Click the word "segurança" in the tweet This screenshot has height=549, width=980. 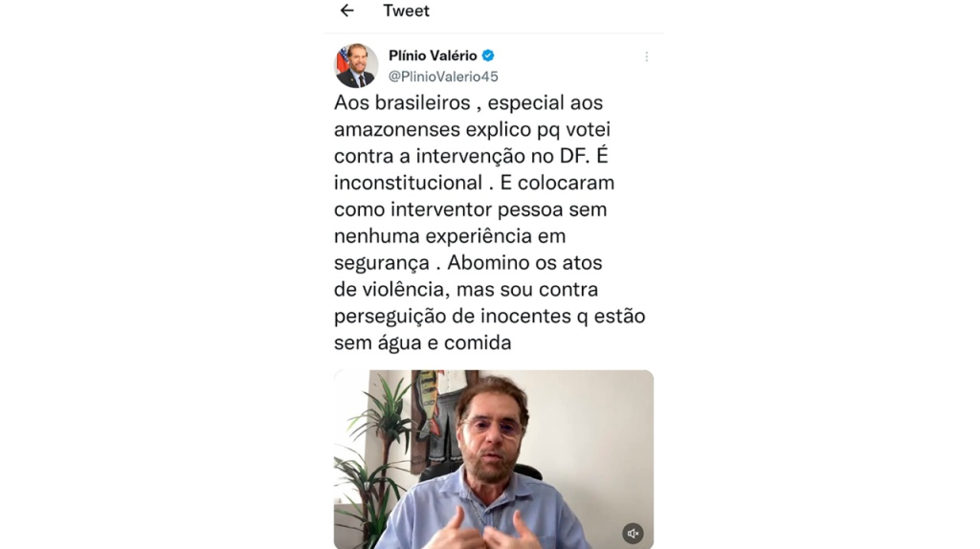point(381,263)
